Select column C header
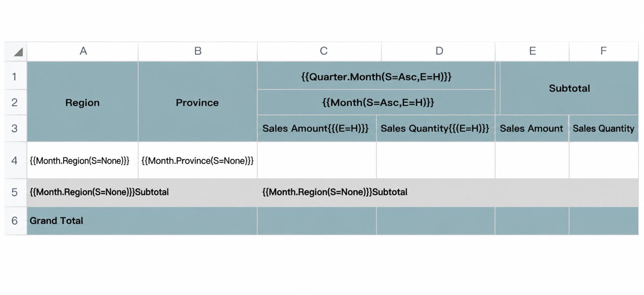The height and width of the screenshot is (295, 644). pos(324,51)
